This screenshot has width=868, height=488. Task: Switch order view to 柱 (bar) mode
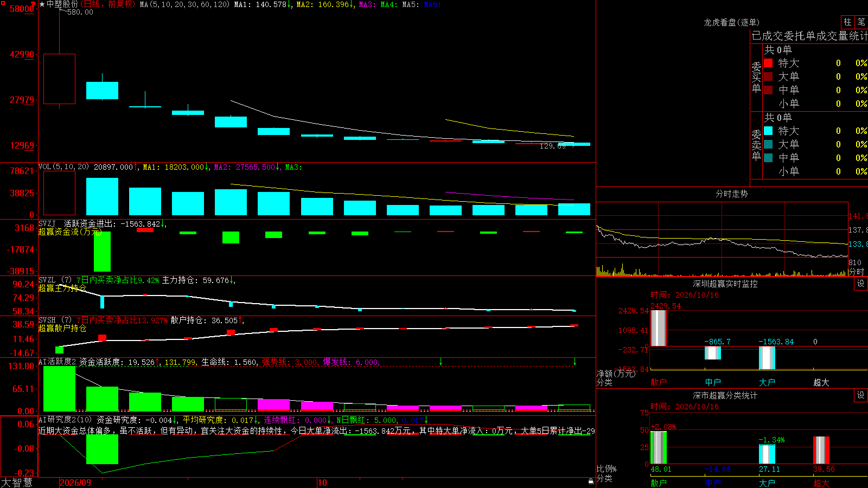(x=847, y=22)
